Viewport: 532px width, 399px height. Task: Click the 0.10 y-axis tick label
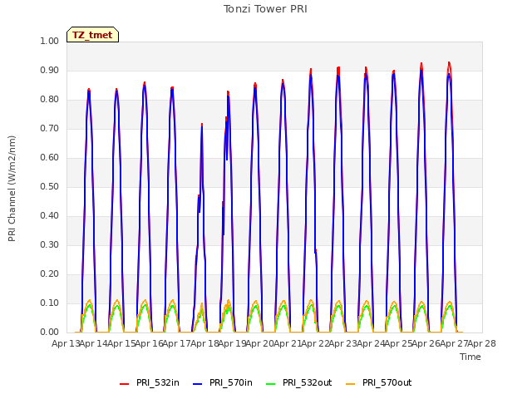(50, 303)
